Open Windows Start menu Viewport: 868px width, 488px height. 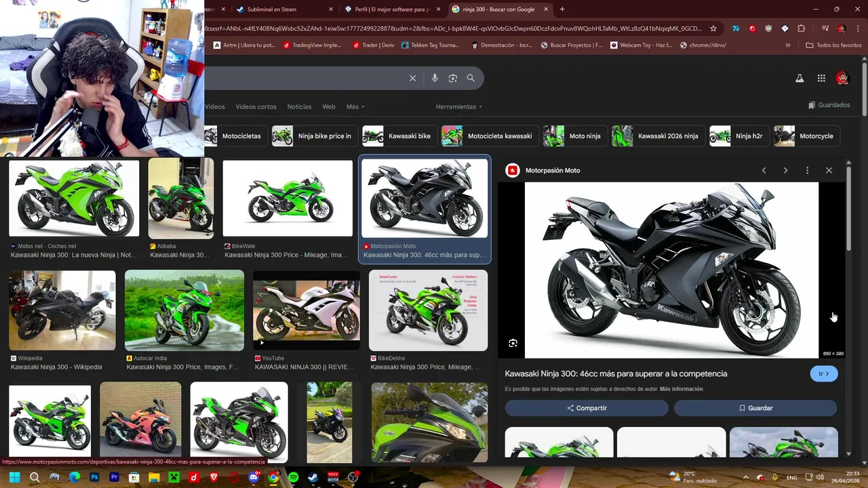(14, 477)
